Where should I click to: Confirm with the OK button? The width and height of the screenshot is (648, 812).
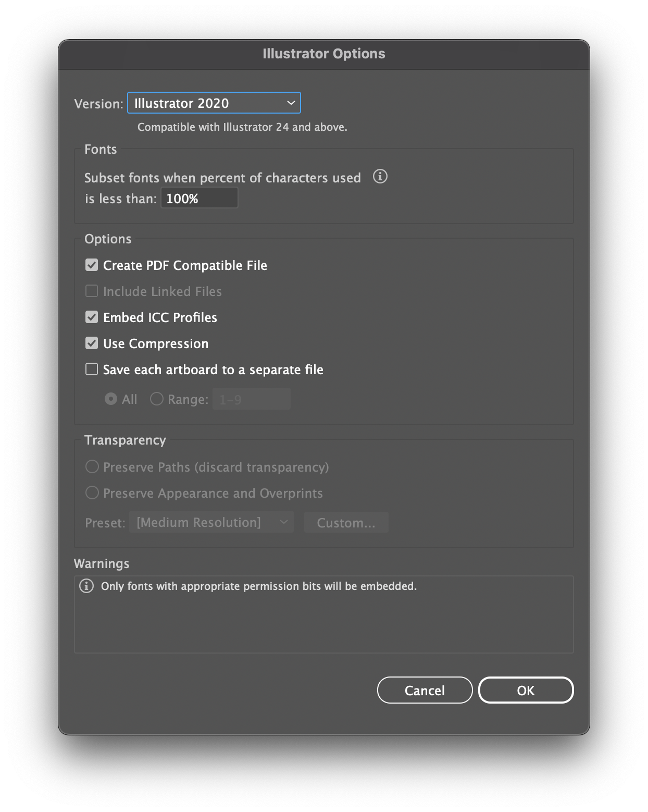click(x=526, y=690)
